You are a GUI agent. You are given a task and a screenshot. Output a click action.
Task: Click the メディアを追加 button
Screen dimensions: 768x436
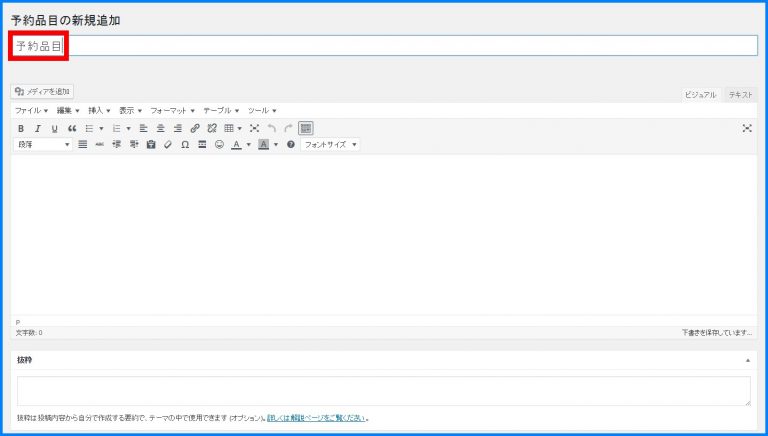pyautogui.click(x=42, y=91)
